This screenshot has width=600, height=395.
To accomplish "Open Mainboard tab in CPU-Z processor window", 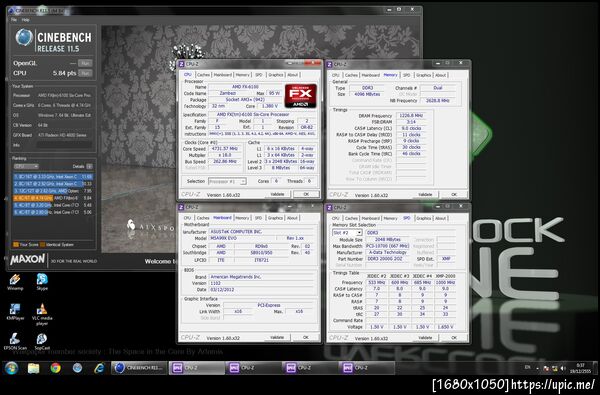I will click(222, 75).
